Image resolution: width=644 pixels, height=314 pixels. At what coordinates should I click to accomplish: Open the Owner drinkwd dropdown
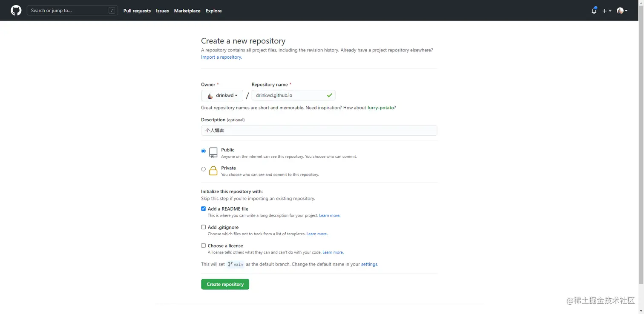(222, 95)
